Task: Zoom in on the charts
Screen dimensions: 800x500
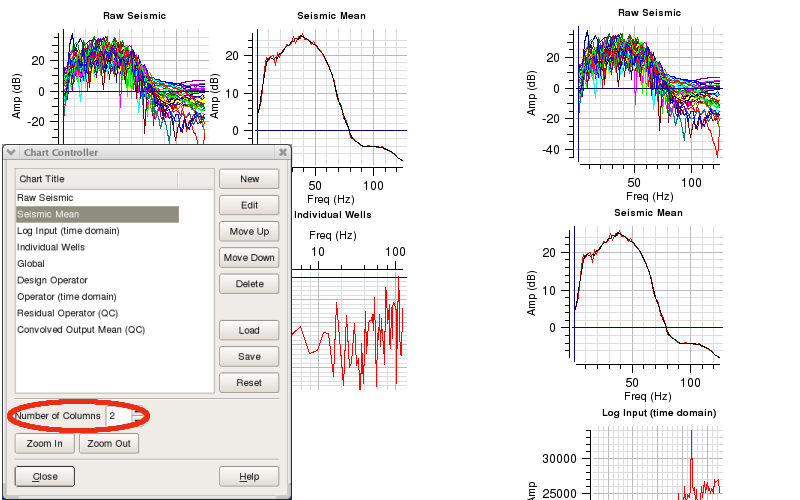Action: point(44,443)
